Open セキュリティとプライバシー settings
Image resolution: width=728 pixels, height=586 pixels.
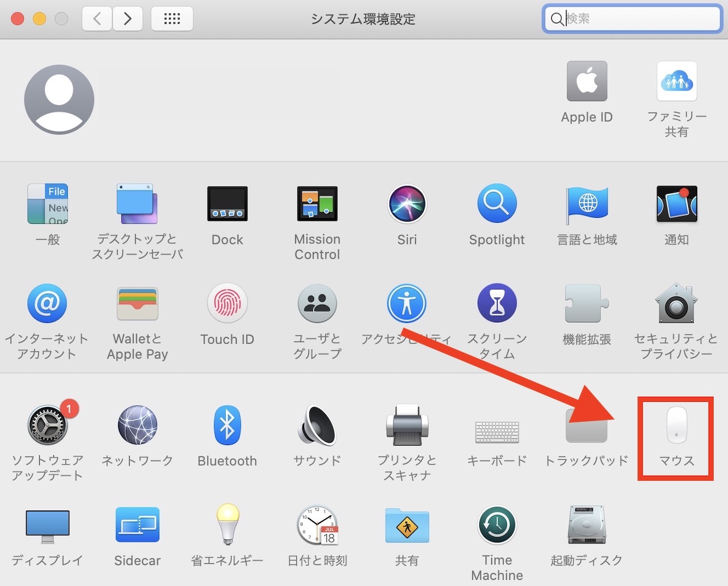tap(676, 303)
